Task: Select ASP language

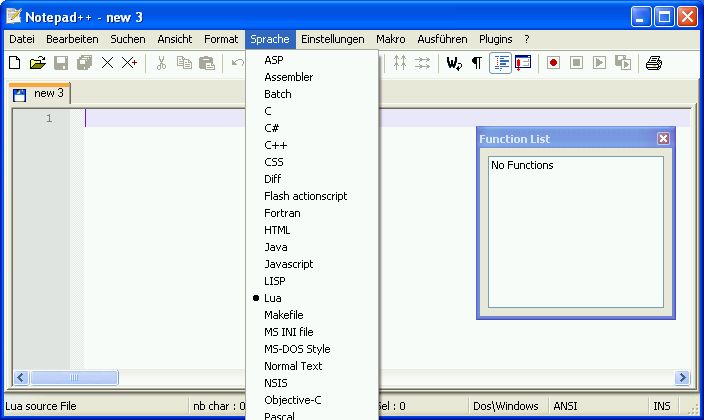Action: click(x=312, y=60)
